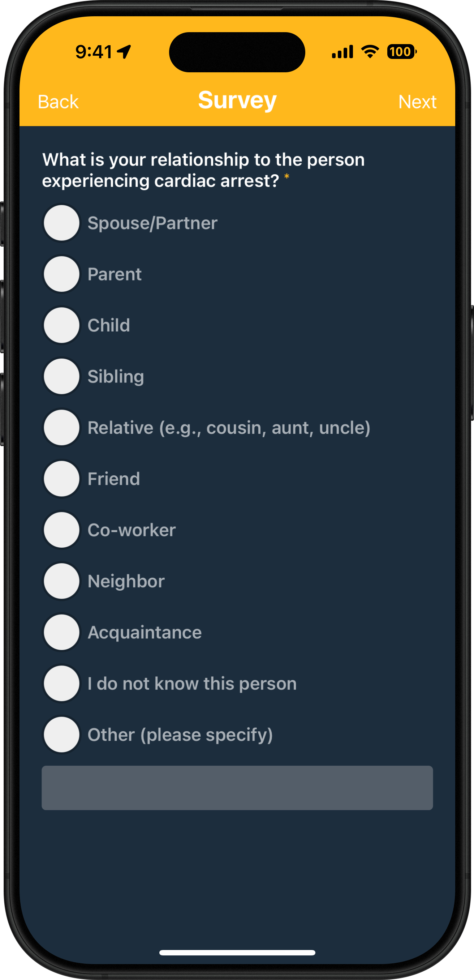This screenshot has height=980, width=474.
Task: Pick the Neighbor radio option
Action: [61, 581]
